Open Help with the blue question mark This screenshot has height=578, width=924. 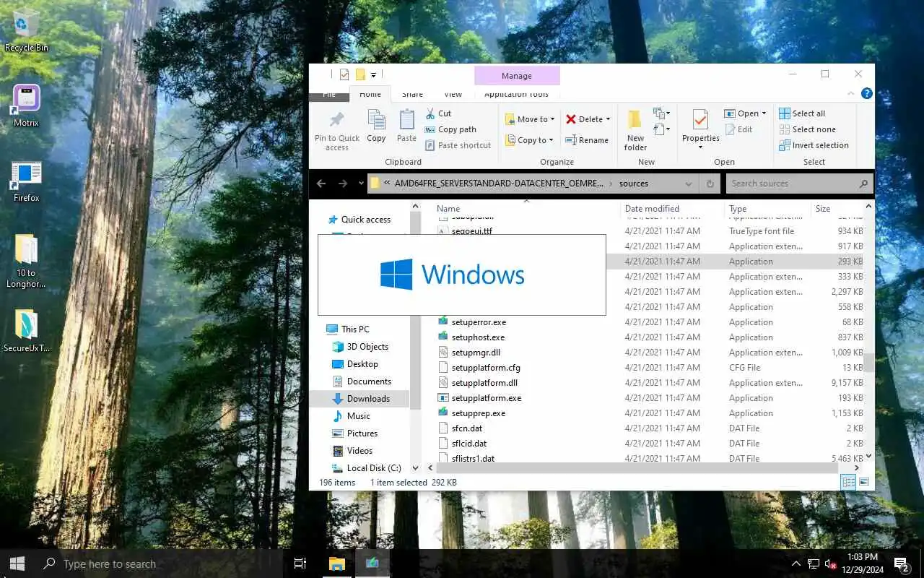click(867, 93)
